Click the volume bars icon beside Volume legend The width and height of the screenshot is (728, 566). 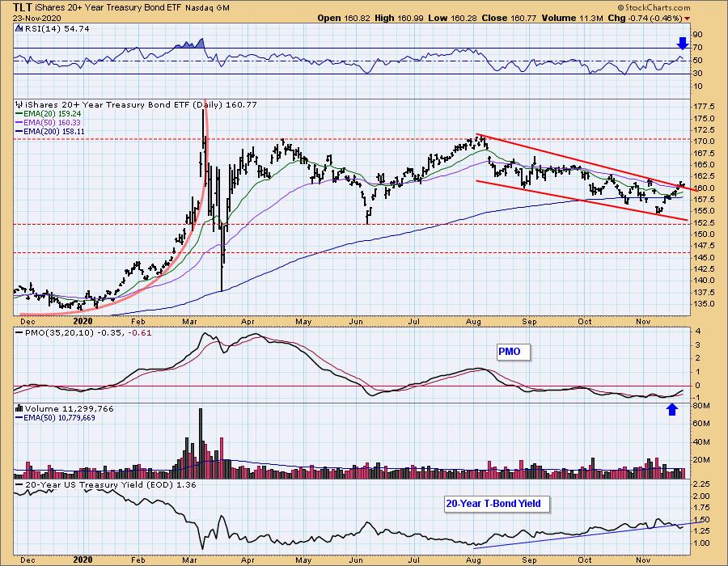pyautogui.click(x=19, y=408)
